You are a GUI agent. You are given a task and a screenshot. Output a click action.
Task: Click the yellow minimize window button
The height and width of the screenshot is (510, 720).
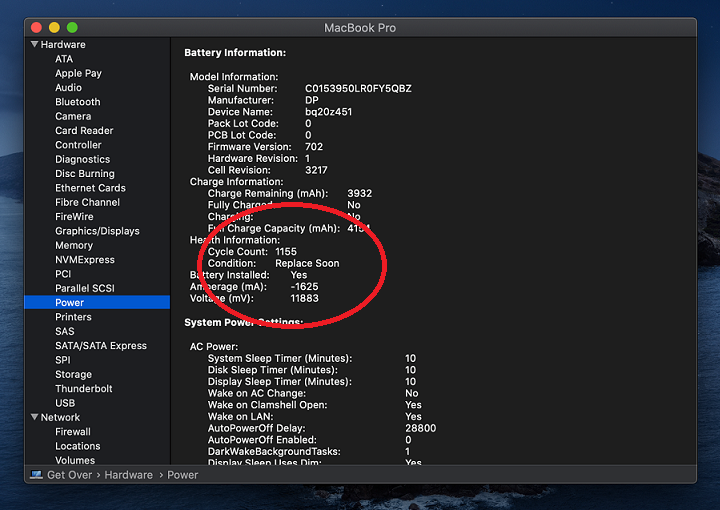pyautogui.click(x=55, y=27)
